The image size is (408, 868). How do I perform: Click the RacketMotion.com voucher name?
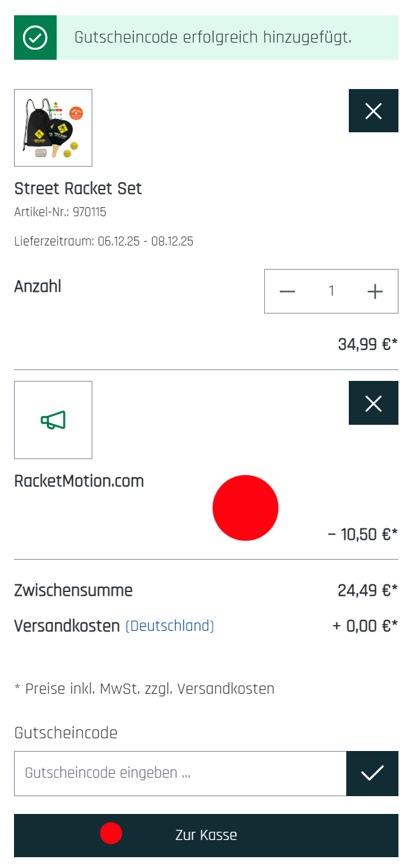pos(79,481)
